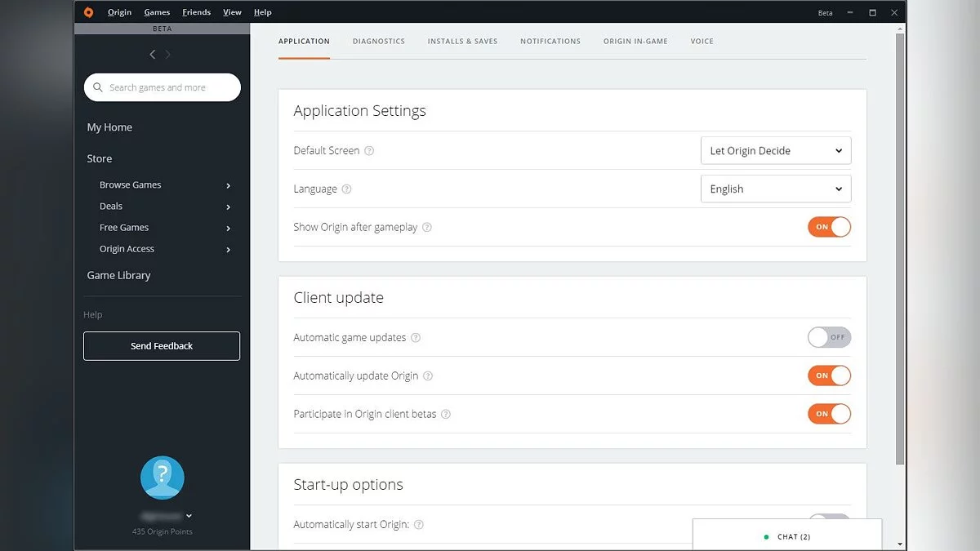
Task: Click help icon next to Default Screen
Action: (x=369, y=151)
